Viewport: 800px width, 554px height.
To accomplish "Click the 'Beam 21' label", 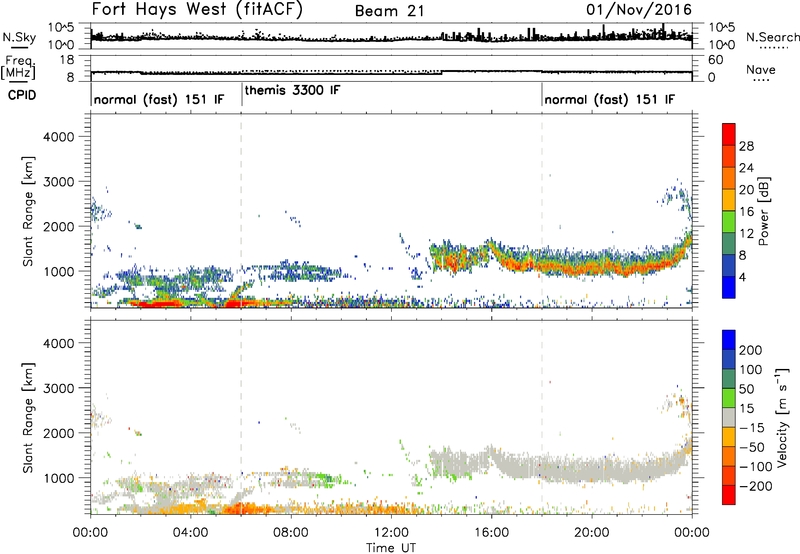I will [389, 11].
